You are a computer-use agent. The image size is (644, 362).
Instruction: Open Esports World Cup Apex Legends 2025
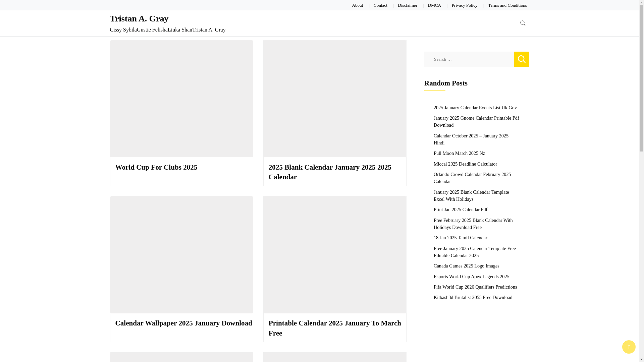tap(471, 277)
